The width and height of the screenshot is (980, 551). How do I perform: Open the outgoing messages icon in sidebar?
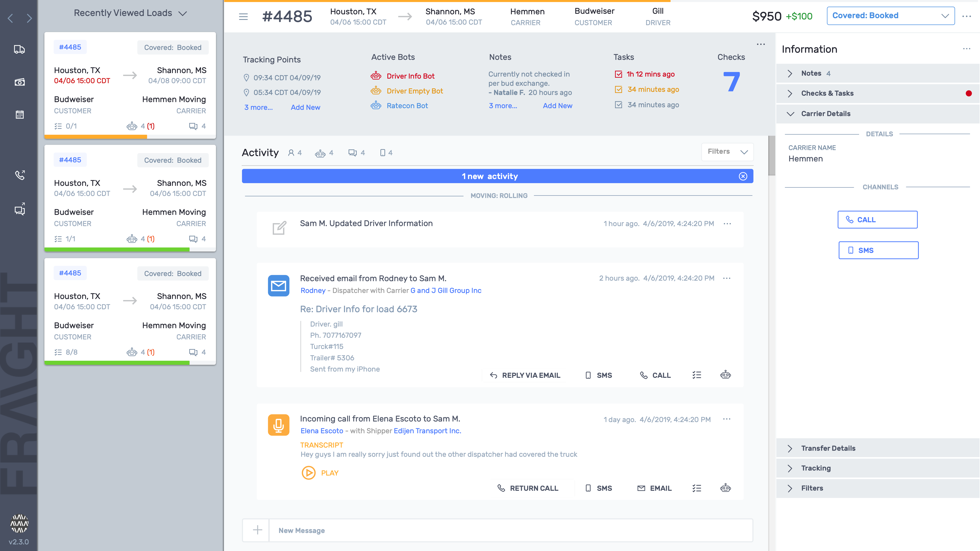click(x=20, y=209)
